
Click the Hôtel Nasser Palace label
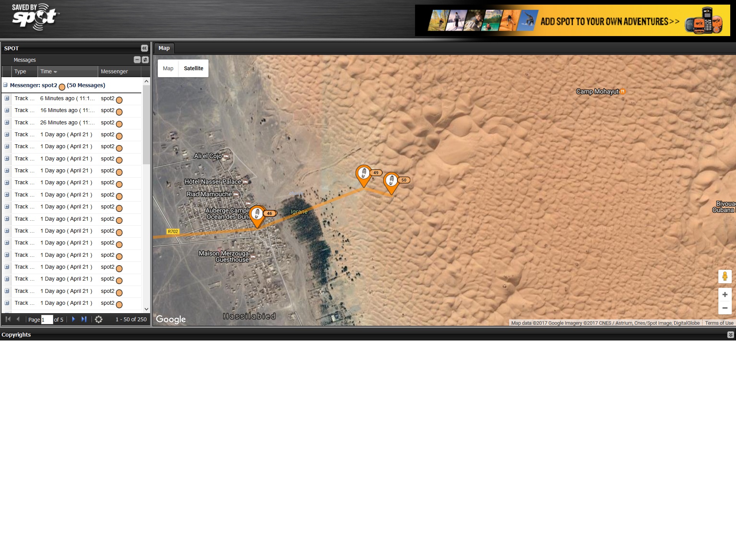[213, 182]
